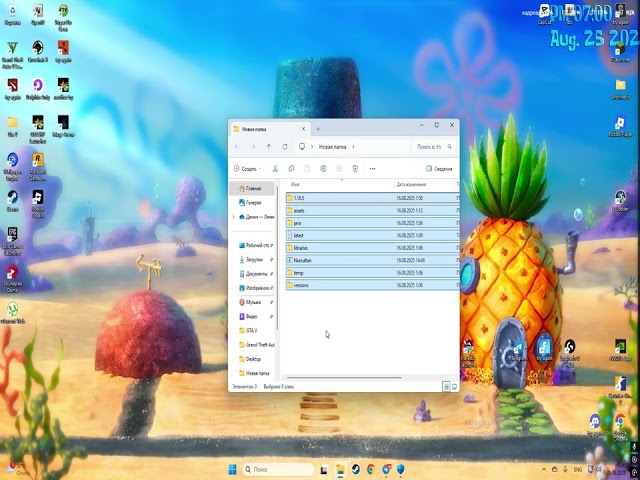Select the latest file row
Screen dimensions: 640x480
pos(372,236)
